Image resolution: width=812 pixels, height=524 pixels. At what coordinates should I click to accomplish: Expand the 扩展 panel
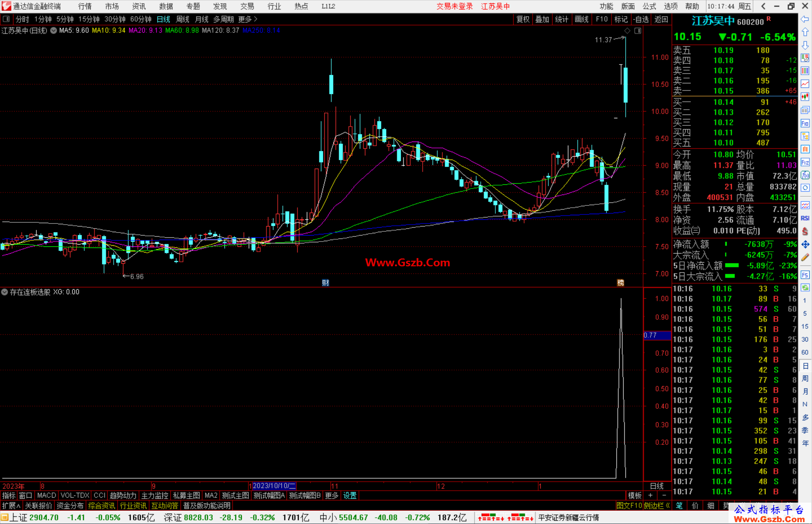point(11,506)
